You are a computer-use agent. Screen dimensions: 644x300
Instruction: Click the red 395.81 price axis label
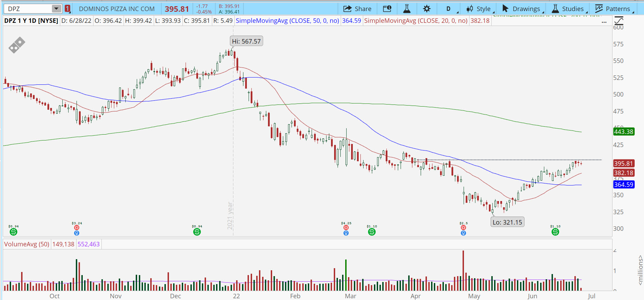624,164
